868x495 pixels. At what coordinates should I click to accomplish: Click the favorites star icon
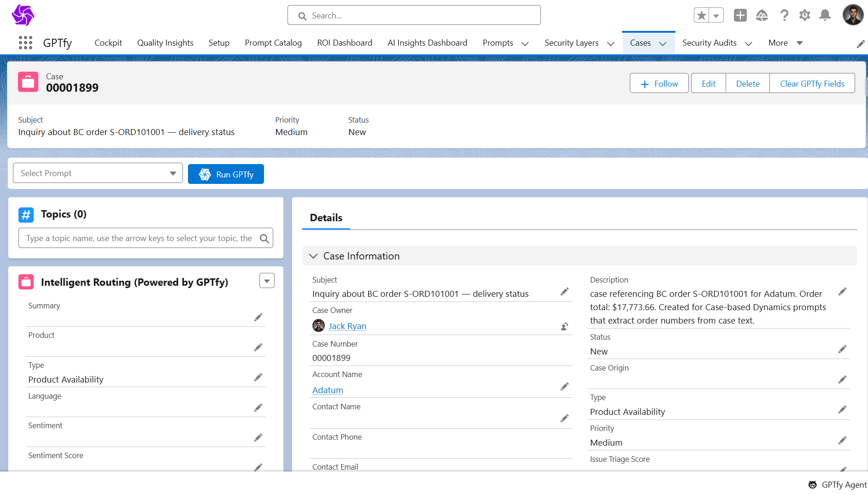(701, 15)
